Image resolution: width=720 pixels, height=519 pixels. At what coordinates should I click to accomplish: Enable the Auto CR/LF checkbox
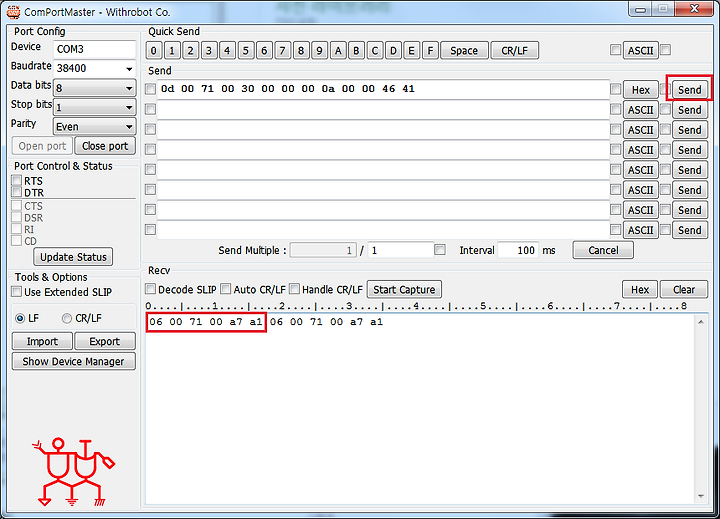point(225,289)
